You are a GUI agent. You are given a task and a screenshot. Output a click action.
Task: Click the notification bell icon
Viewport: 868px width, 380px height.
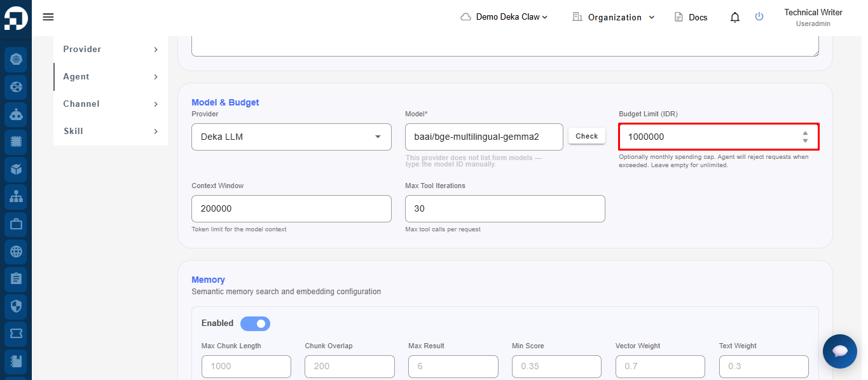point(735,17)
